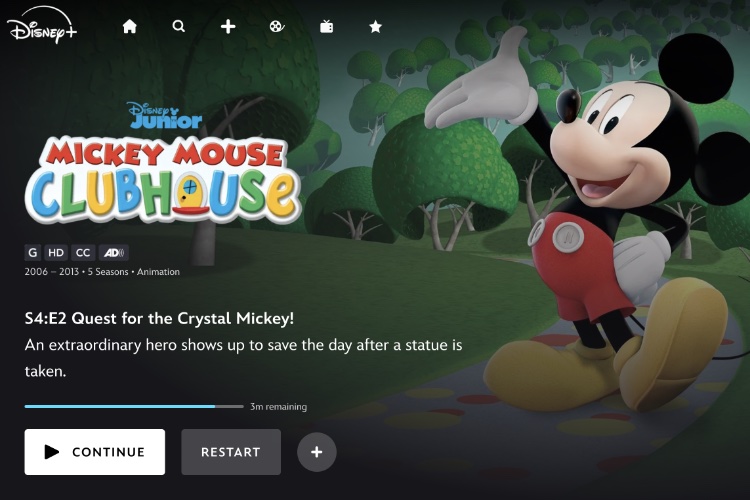Open Series with the TV icon
This screenshot has width=750, height=500.
(x=327, y=26)
